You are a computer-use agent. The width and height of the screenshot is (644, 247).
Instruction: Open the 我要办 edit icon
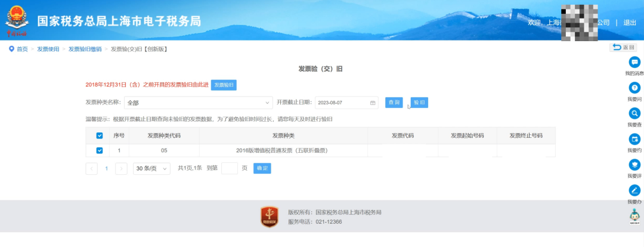634,190
